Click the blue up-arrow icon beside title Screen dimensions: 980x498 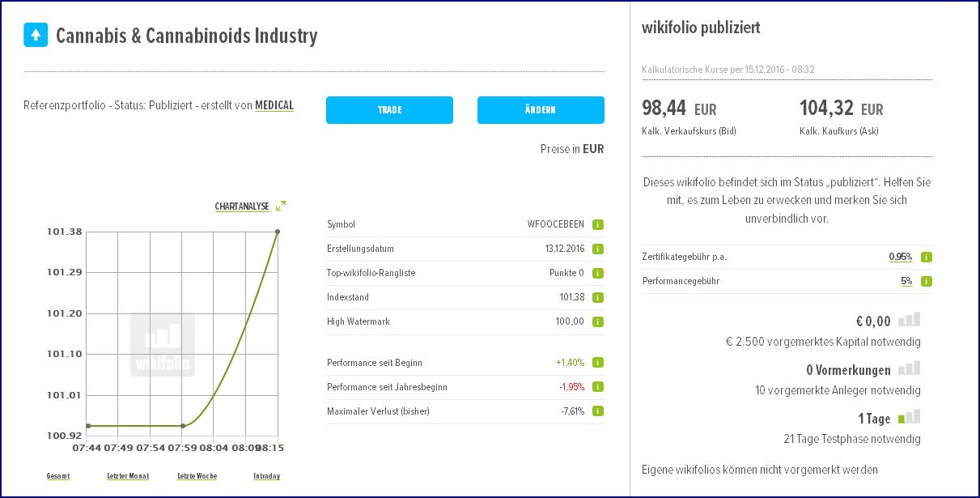pos(36,36)
